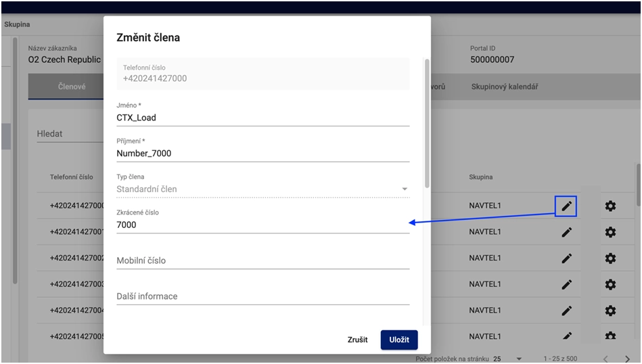The image size is (642, 364).
Task: Open settings gear for the first member row
Action: [610, 206]
